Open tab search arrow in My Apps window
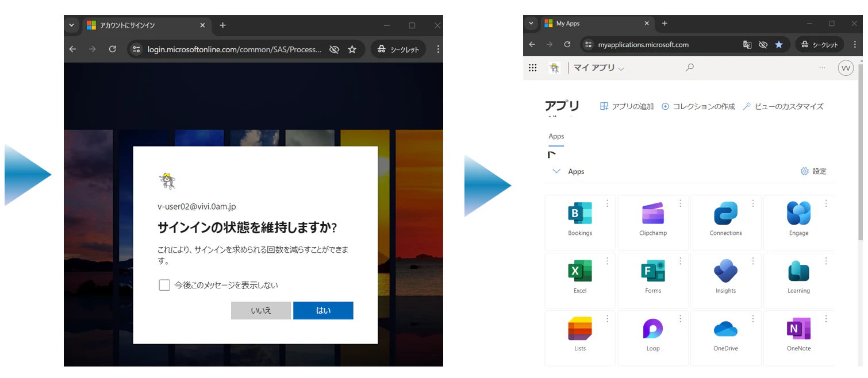The width and height of the screenshot is (868, 378). pos(531,24)
